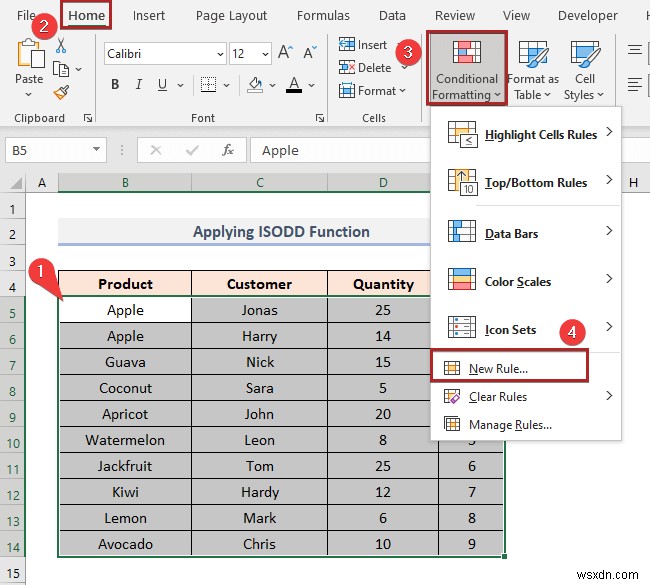Apply the Borders icon
This screenshot has height=585, width=650.
pyautogui.click(x=208, y=85)
